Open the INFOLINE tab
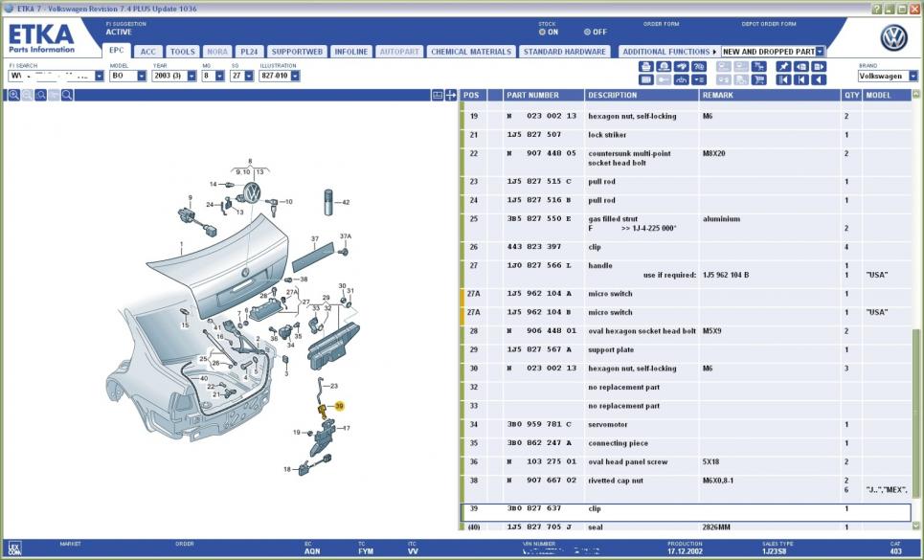 [351, 52]
